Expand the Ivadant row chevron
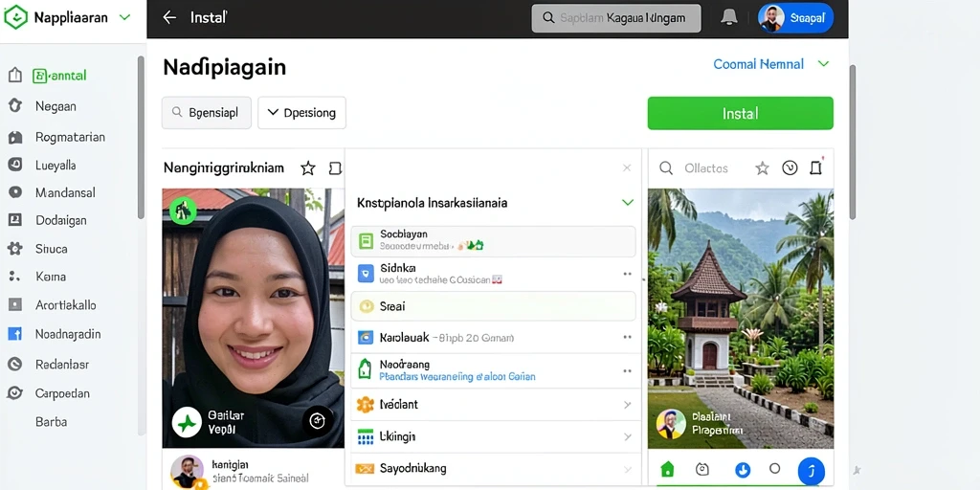Viewport: 980px width, 490px height. point(627,405)
